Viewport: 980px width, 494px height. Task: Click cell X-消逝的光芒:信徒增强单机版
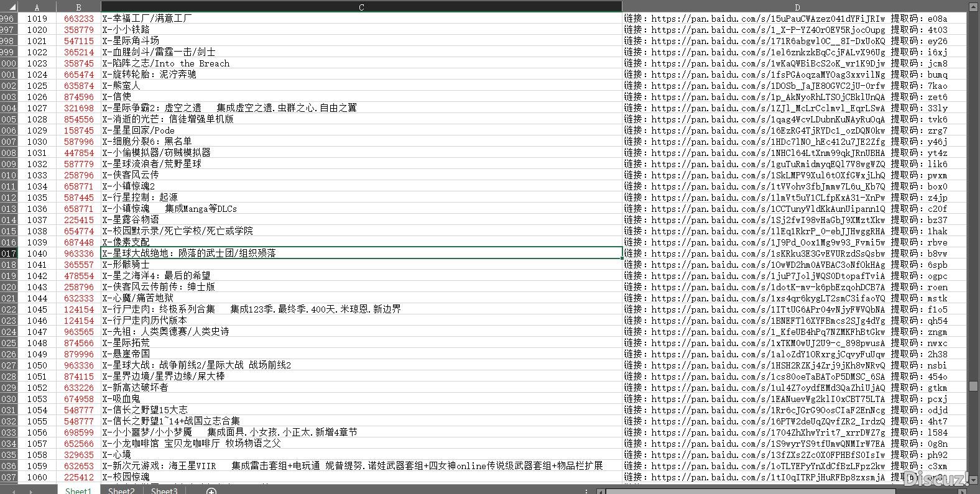(x=361, y=119)
